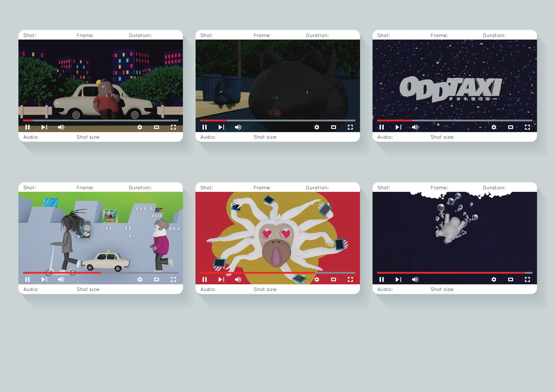Skip to next on underwater bubbles video
Viewport: 555px width, 392px height.
398,280
